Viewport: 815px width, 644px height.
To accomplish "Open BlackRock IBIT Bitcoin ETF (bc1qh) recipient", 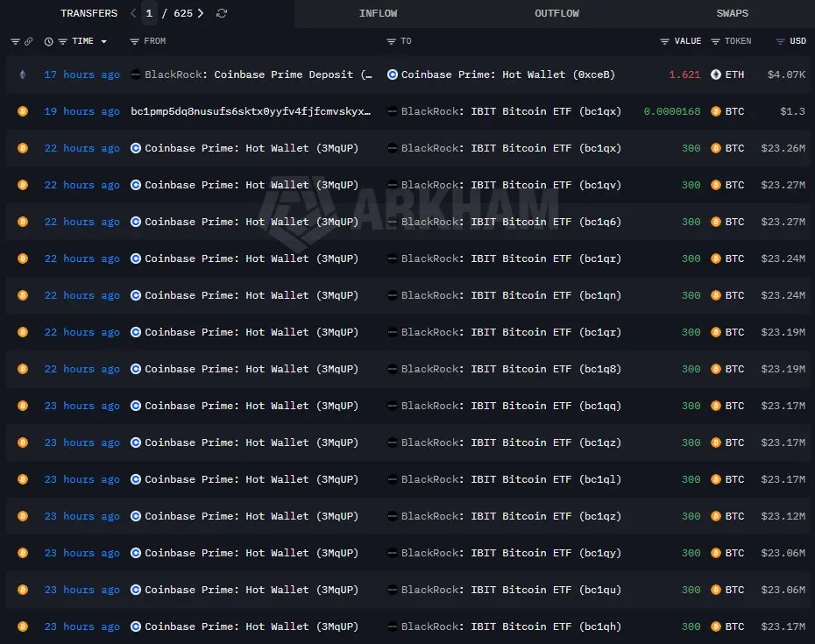I will [x=511, y=626].
